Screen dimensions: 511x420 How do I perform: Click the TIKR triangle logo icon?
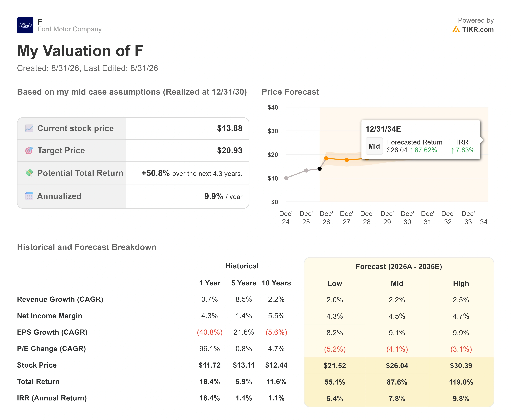[456, 29]
